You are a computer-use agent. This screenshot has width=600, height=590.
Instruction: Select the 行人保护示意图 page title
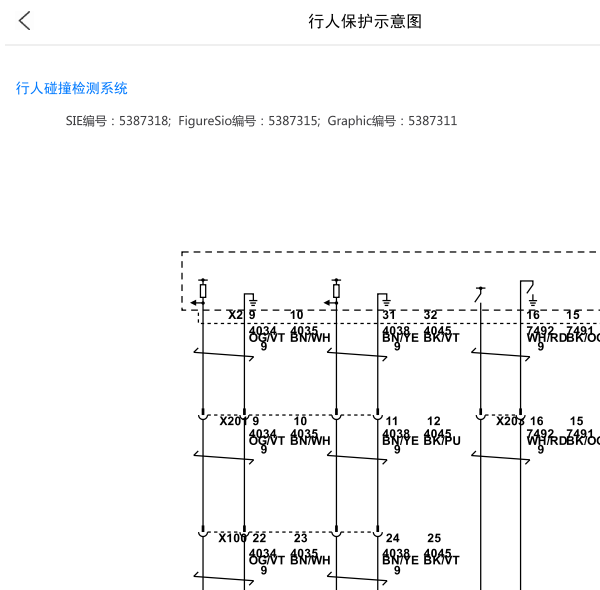[x=365, y=21]
